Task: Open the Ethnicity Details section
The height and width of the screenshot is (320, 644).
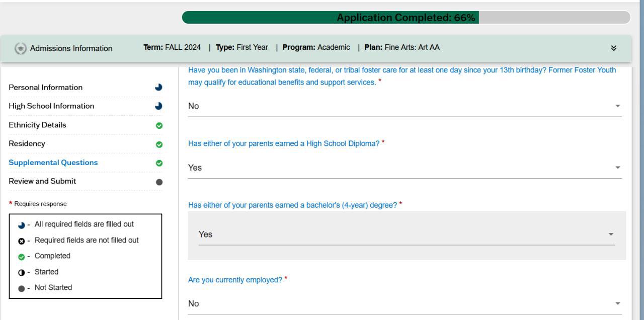Action: [x=37, y=125]
